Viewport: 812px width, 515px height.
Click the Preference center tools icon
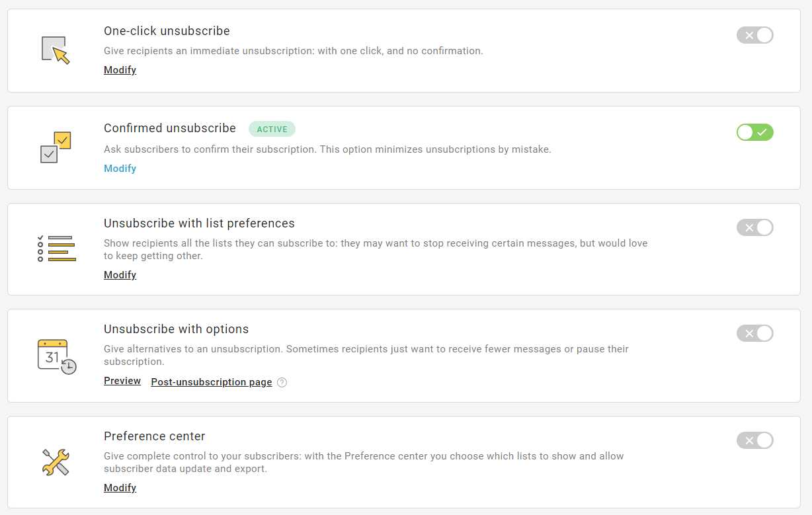[56, 462]
